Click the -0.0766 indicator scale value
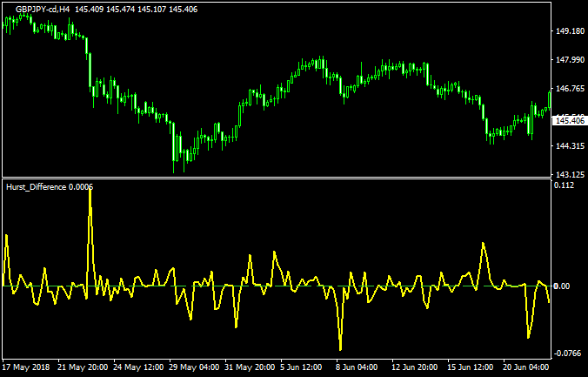The width and height of the screenshot is (588, 377). tap(567, 353)
